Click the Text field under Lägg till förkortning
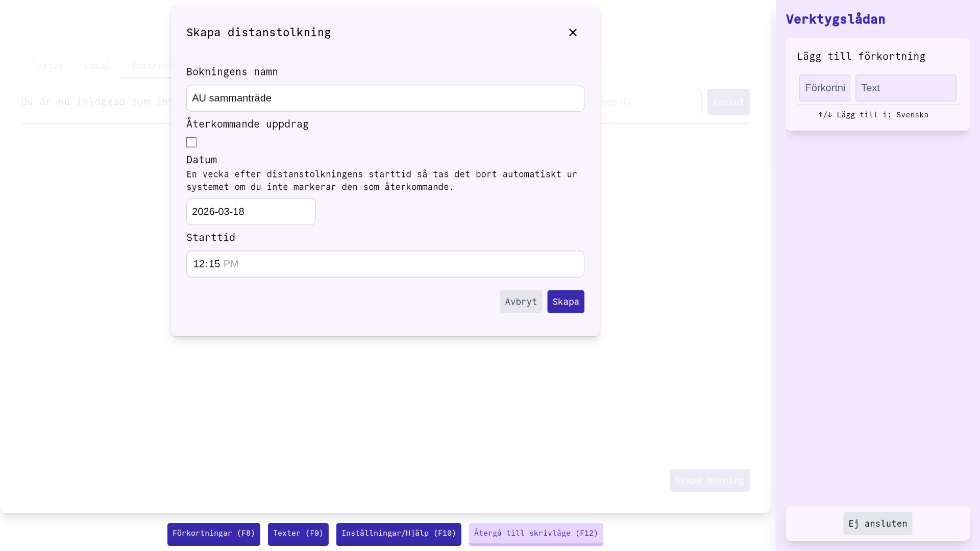This screenshot has height=551, width=980. click(905, 88)
